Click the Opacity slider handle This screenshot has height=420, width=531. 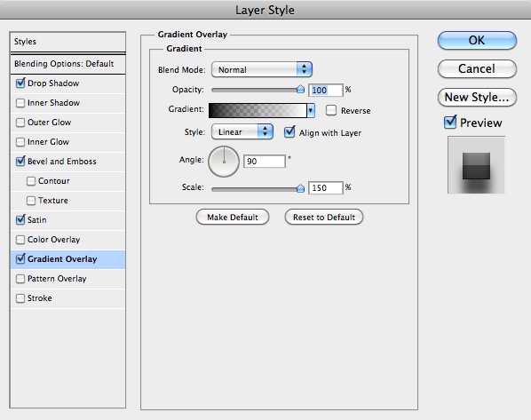pyautogui.click(x=300, y=89)
